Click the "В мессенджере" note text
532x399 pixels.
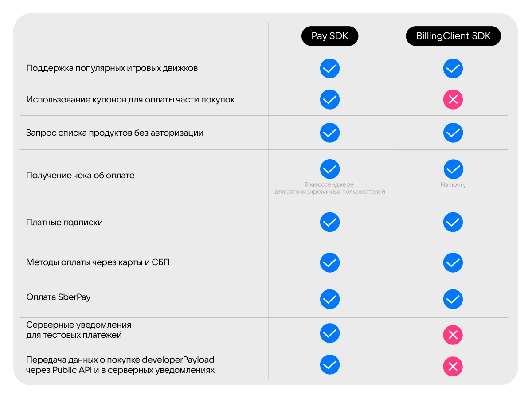(x=329, y=184)
